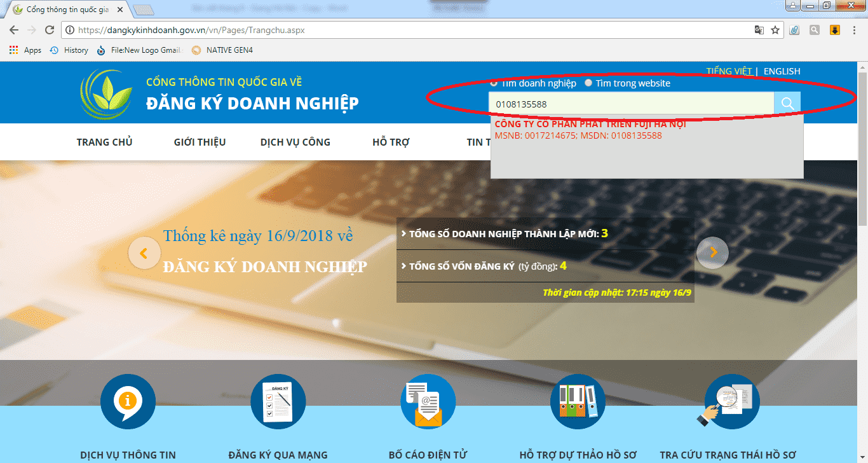Click the 'ĐĂNG KÝ QUA MẠNG' label
868x463 pixels.
click(x=278, y=455)
